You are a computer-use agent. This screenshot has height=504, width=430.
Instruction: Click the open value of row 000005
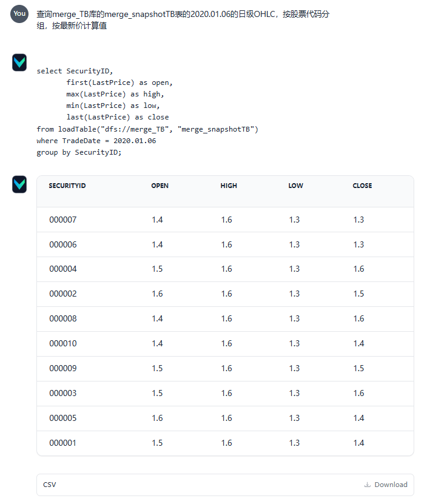coord(157,418)
